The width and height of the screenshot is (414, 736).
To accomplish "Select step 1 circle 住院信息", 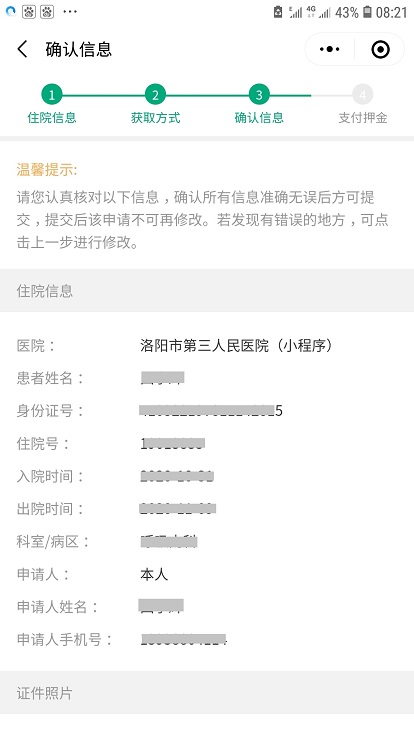I will click(52, 95).
